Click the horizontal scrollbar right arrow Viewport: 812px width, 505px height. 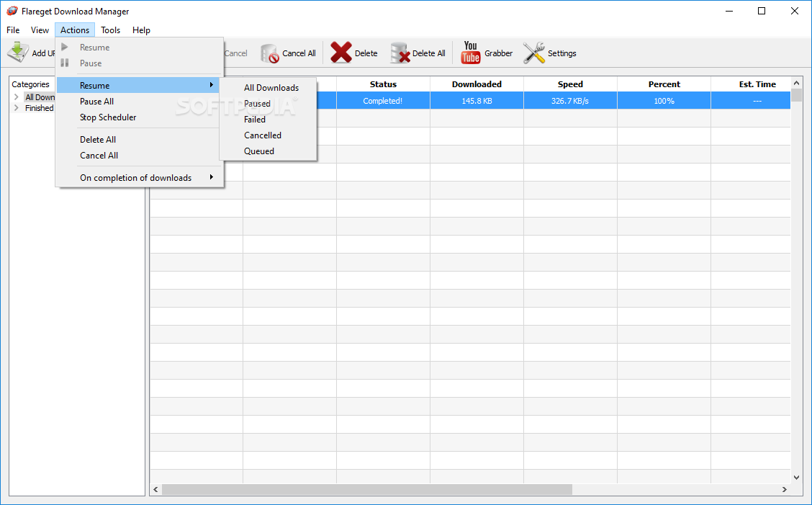pos(785,489)
